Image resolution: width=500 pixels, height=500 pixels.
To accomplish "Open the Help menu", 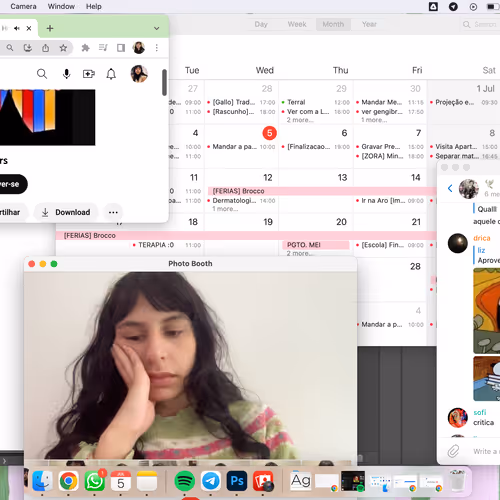I will (x=94, y=6).
